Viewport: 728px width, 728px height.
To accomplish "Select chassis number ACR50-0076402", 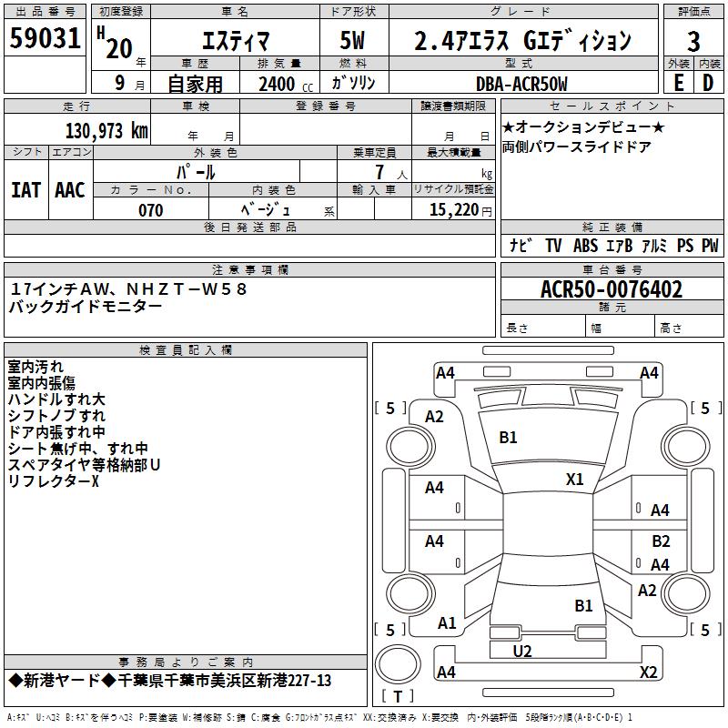I will click(x=612, y=289).
